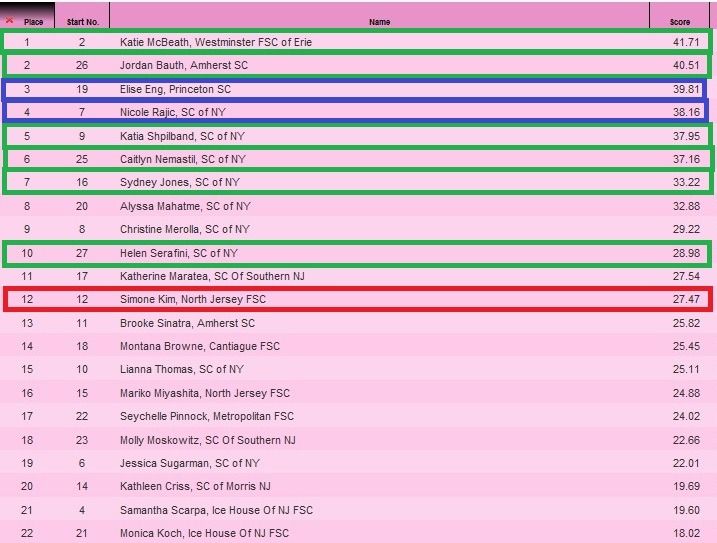Viewport: 717px width, 543px height.
Task: Click the score 22.01
Action: 686,463
